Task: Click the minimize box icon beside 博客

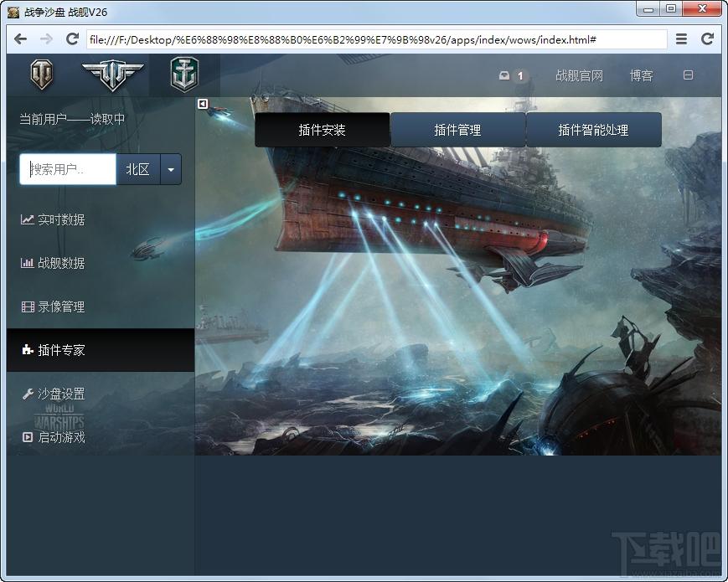Action: pos(688,75)
